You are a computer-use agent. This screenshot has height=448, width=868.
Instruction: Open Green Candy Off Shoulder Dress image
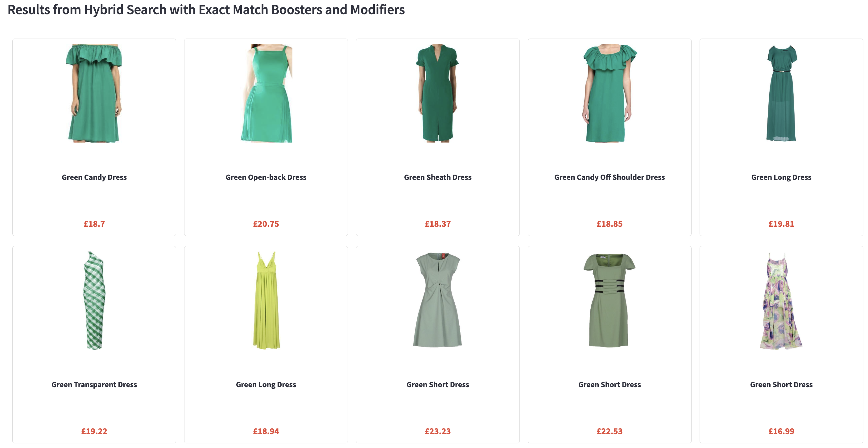point(610,93)
